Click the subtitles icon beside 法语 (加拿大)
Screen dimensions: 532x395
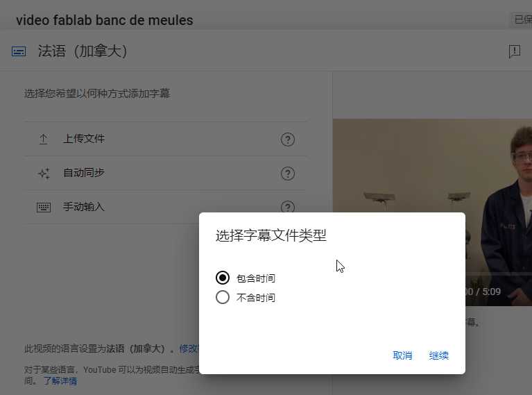[x=19, y=51]
